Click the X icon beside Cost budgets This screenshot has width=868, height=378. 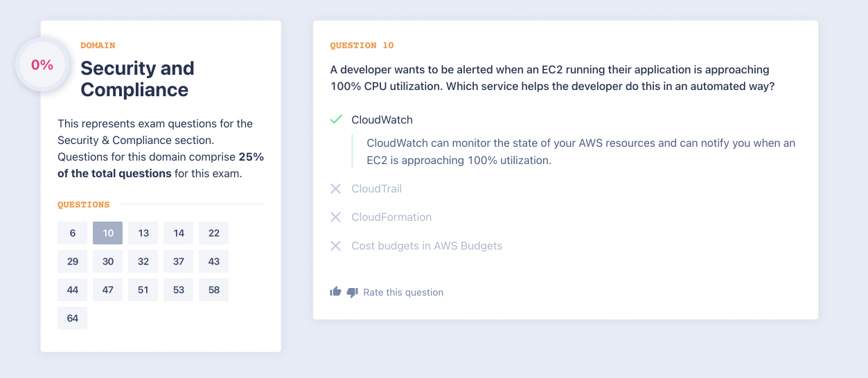(x=336, y=246)
